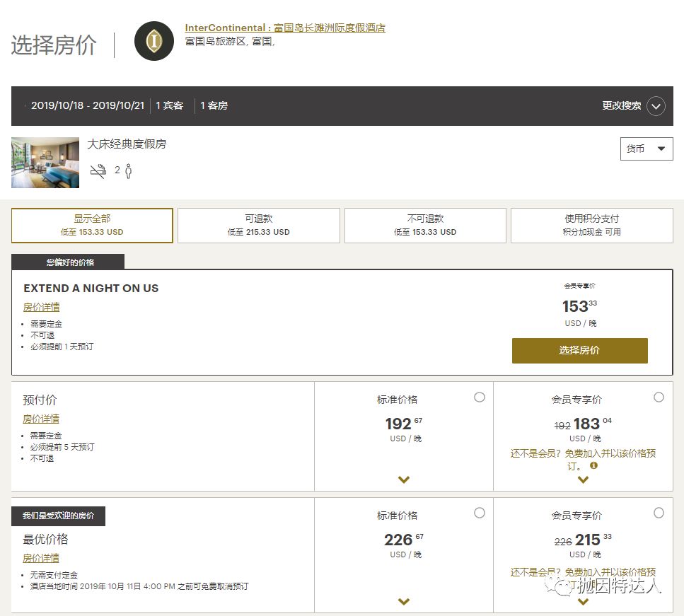Click the non-smoking room icon

[x=98, y=171]
